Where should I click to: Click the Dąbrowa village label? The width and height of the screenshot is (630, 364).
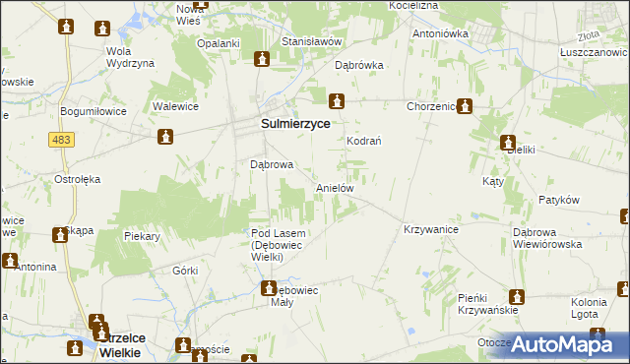(x=272, y=164)
